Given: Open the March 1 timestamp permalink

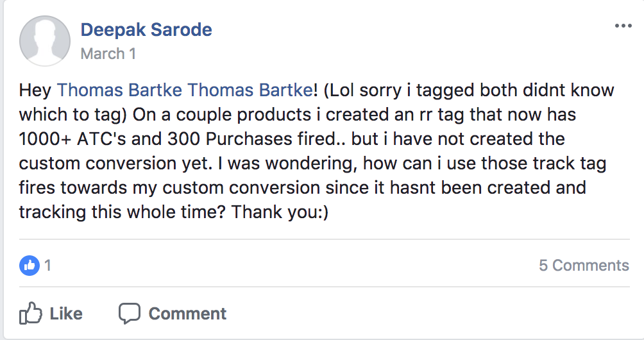Looking at the screenshot, I should tap(108, 53).
